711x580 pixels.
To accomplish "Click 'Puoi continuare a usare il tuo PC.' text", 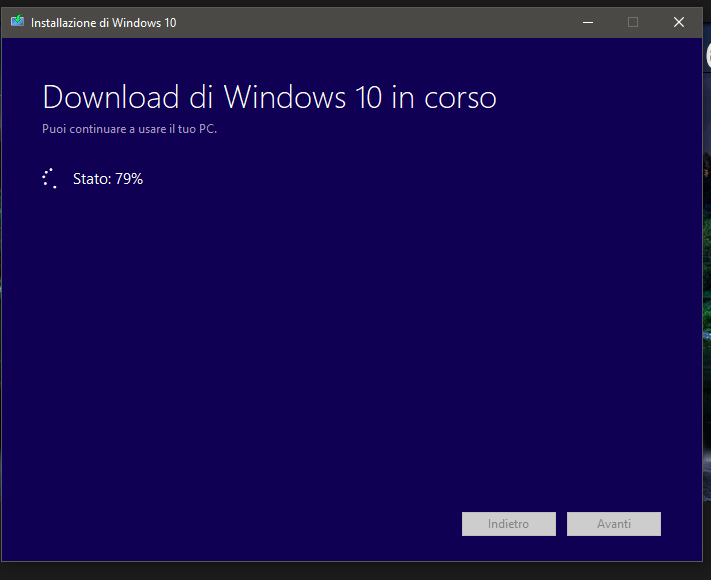I will tap(130, 129).
